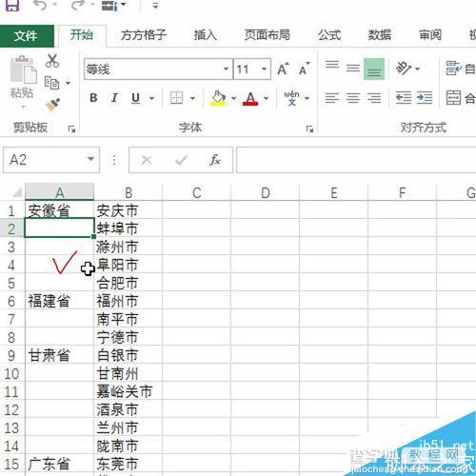Cancel entry with X in formula bar
This screenshot has height=476, width=476.
point(147,160)
